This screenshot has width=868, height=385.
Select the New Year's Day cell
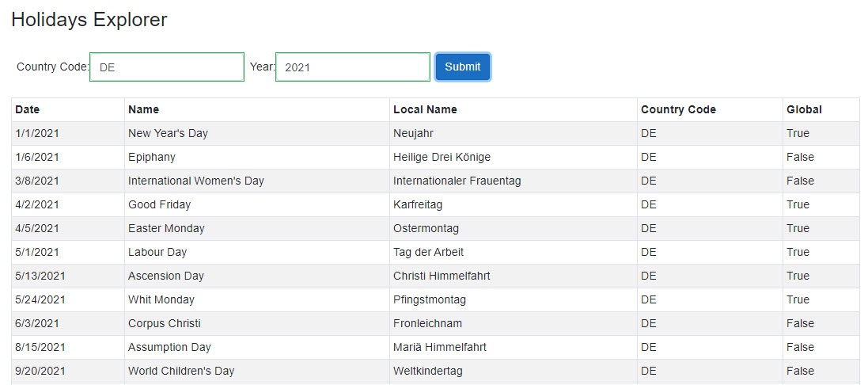tap(168, 133)
